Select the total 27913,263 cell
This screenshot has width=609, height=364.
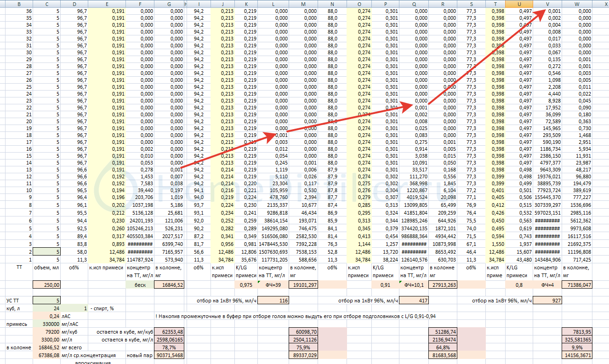pyautogui.click(x=443, y=285)
